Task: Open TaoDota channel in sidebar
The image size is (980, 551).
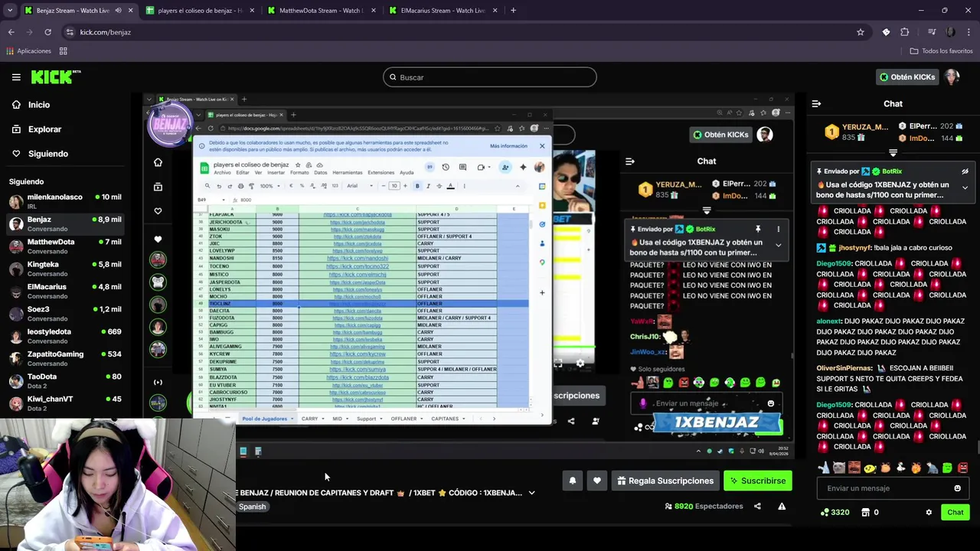Action: (65, 381)
